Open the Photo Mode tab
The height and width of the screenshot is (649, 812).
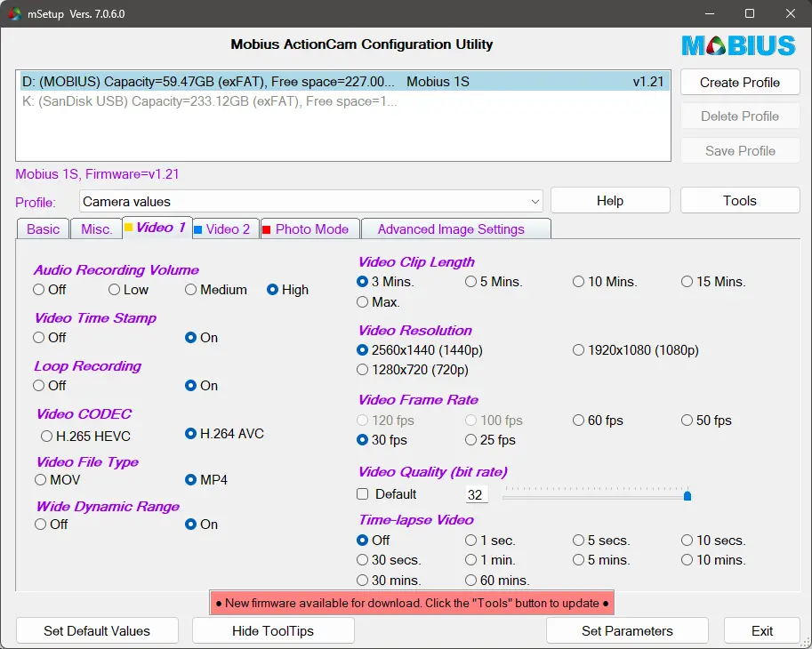click(x=310, y=229)
